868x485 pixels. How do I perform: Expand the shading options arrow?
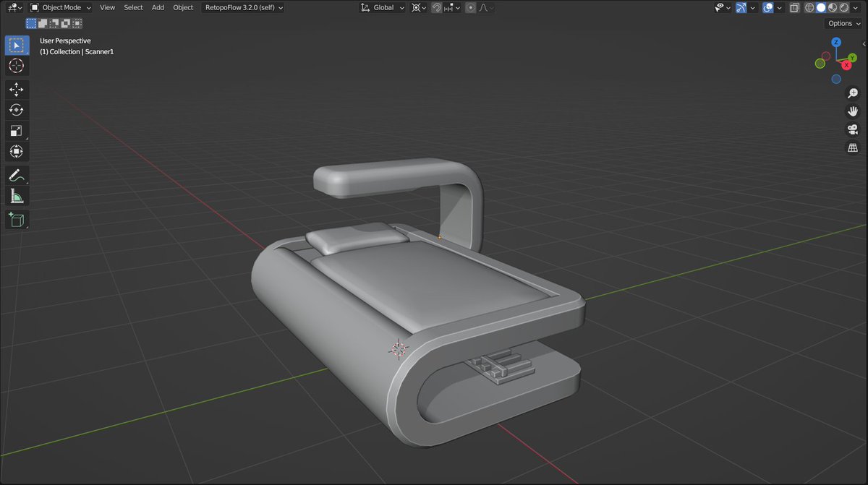pos(854,7)
